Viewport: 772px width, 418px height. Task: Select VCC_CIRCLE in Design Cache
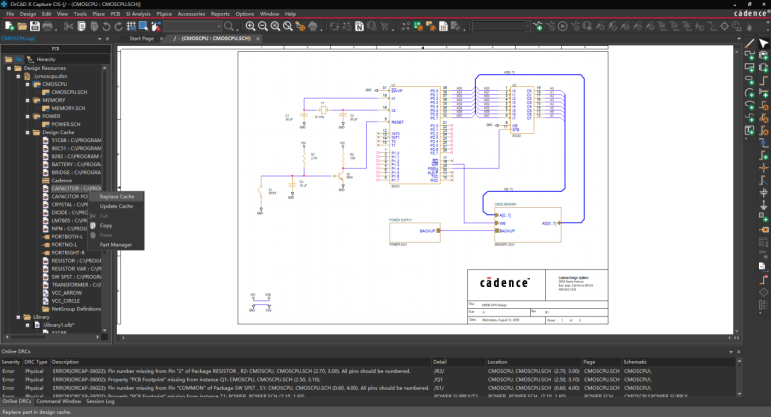[65, 301]
